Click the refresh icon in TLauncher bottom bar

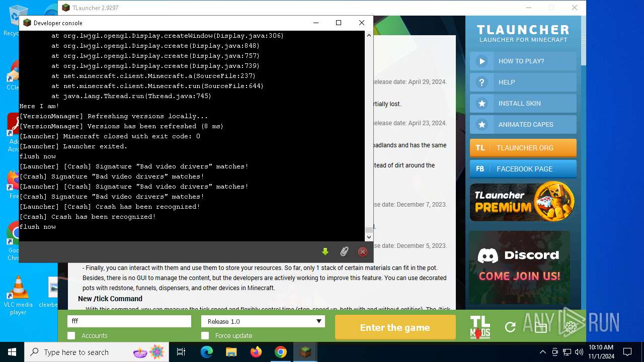click(510, 327)
